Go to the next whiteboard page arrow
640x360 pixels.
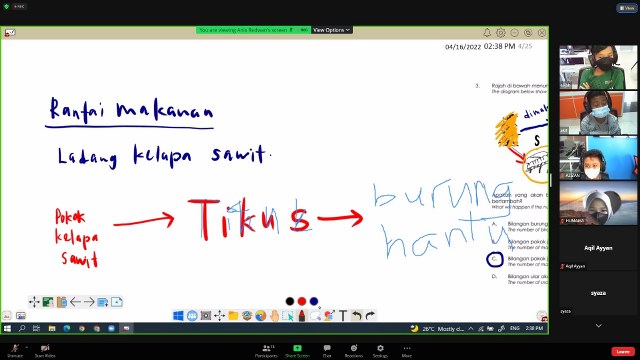tap(89, 302)
